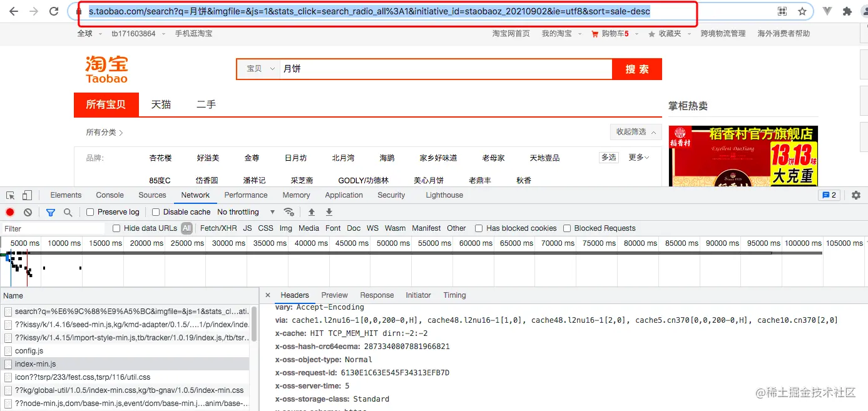This screenshot has width=868, height=411.
Task: Click the Taobao logo
Action: point(106,69)
